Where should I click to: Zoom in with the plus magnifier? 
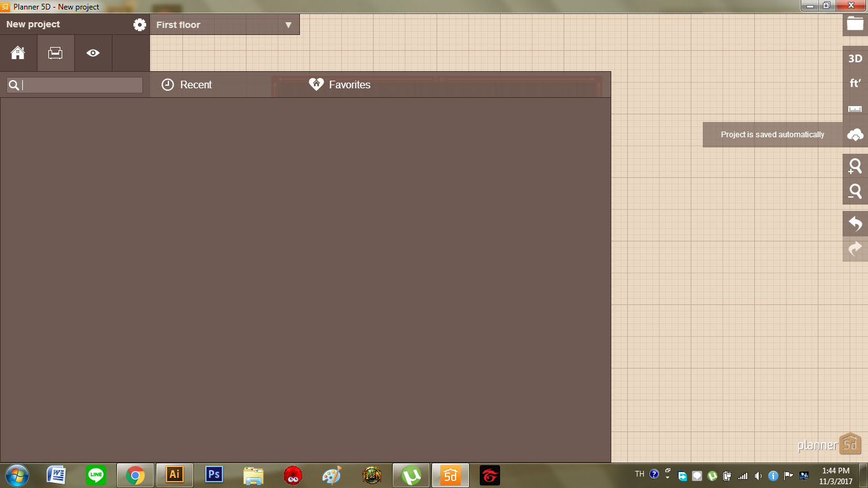pyautogui.click(x=855, y=166)
